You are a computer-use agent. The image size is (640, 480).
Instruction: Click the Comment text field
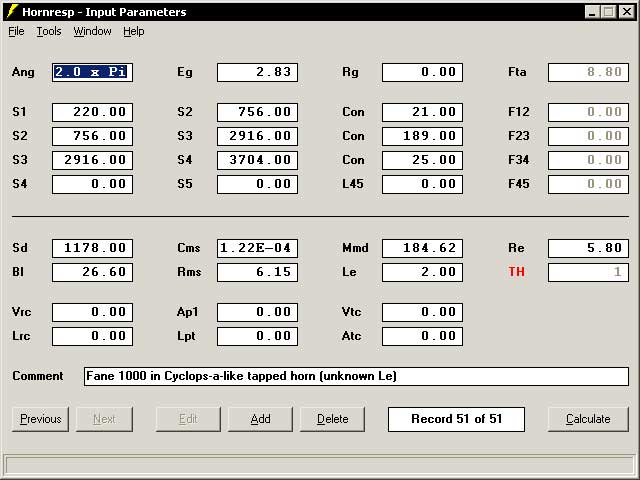coord(356,376)
